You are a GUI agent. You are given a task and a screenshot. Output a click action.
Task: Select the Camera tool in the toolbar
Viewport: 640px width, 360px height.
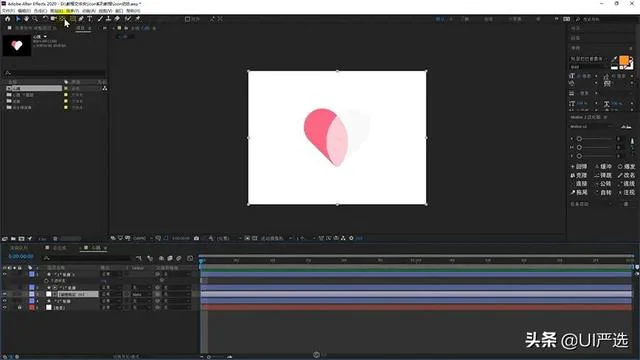pos(53,19)
